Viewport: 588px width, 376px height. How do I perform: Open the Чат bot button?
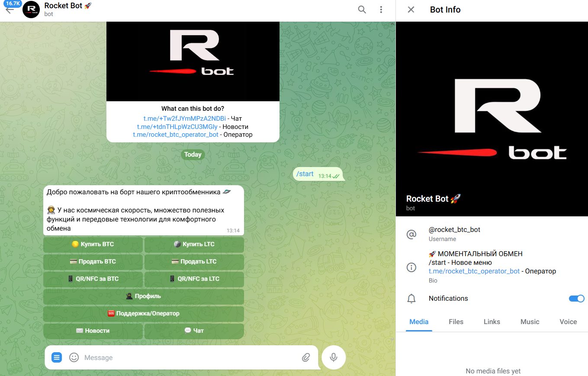coord(194,331)
